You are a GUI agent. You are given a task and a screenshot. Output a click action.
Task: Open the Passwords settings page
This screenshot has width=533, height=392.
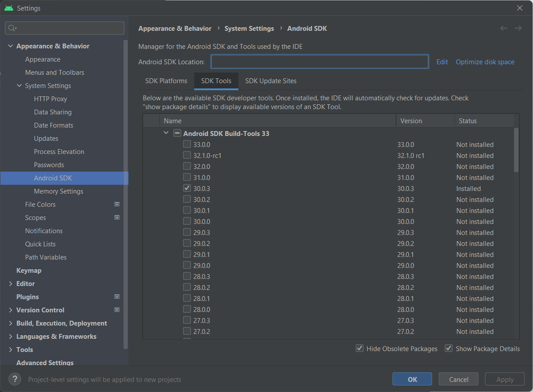point(49,165)
